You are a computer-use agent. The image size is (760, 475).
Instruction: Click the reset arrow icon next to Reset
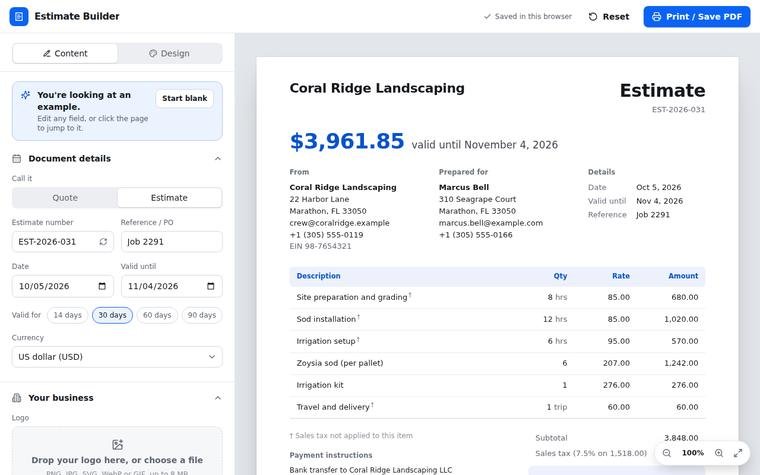tap(593, 16)
